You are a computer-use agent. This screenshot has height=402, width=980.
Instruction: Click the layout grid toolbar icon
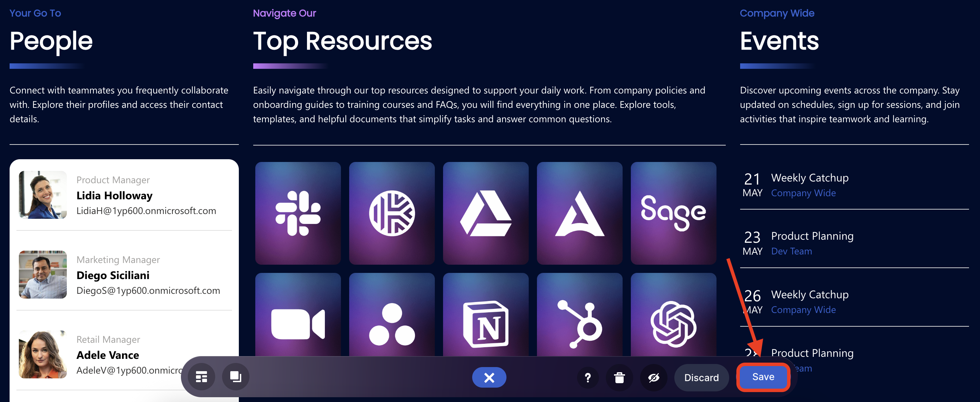click(201, 377)
